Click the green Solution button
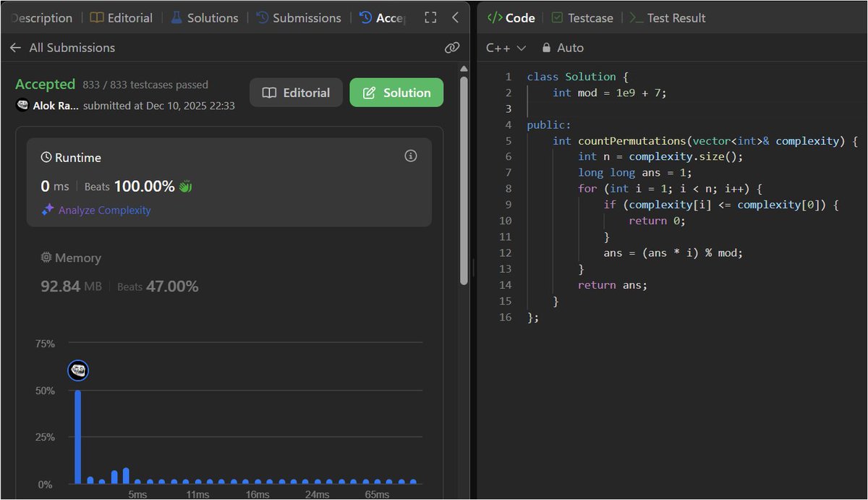868x500 pixels. point(396,93)
